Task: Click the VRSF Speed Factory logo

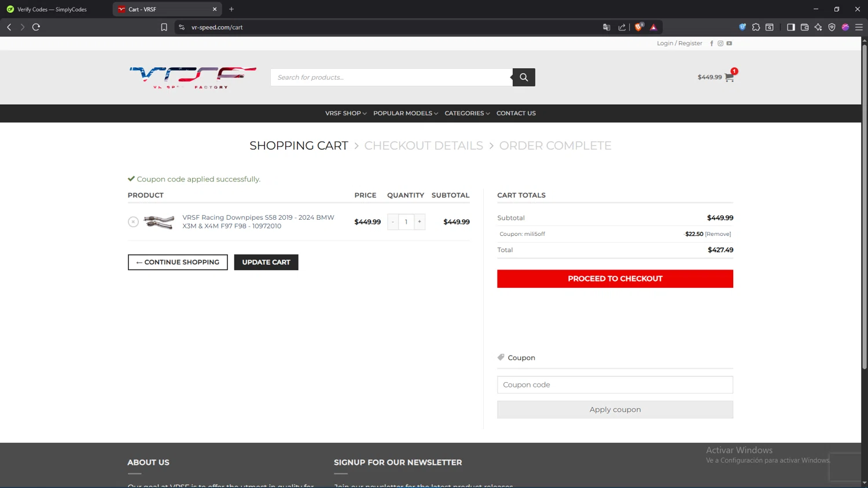Action: point(193,77)
